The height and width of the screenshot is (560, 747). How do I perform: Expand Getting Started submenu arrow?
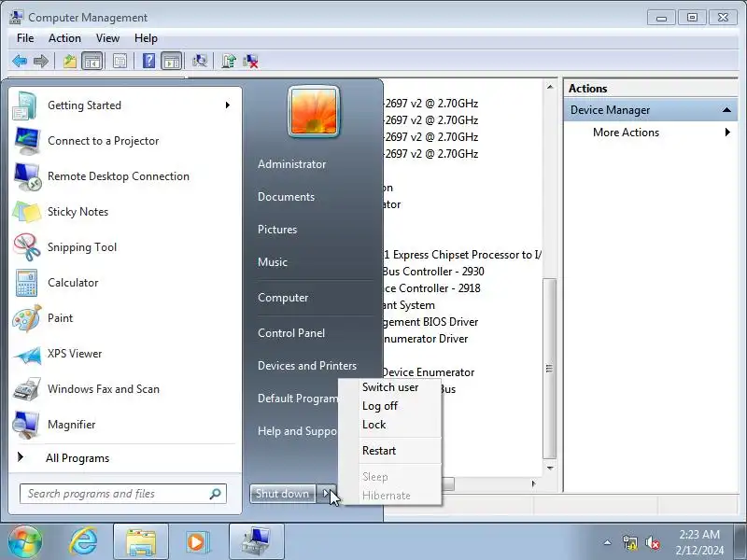[227, 105]
